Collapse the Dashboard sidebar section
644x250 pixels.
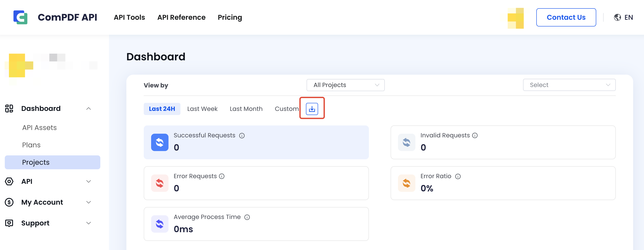[88, 109]
